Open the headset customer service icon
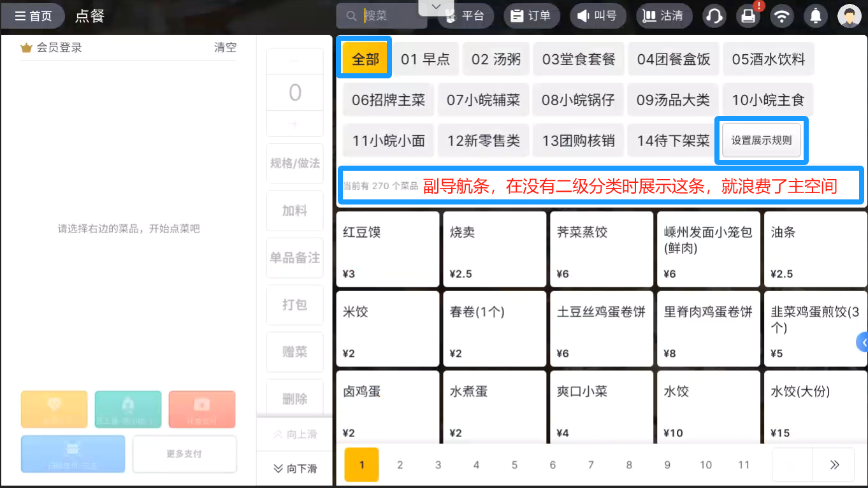 point(714,16)
